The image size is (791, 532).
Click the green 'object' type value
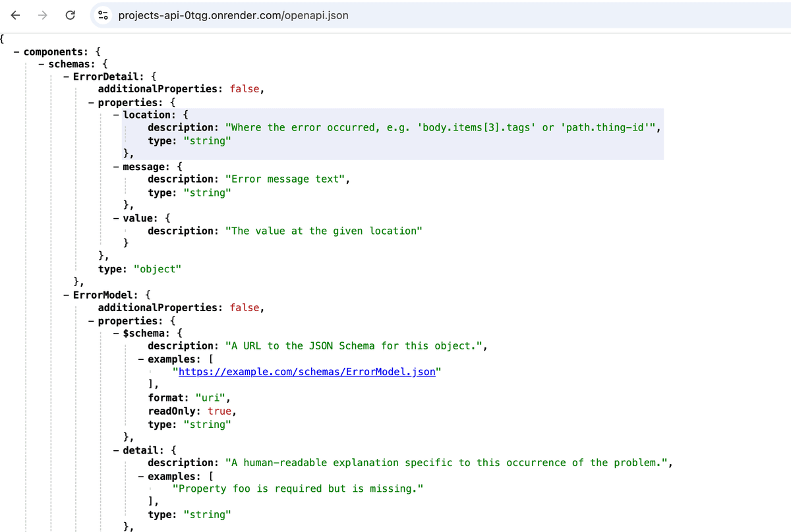pyautogui.click(x=158, y=268)
